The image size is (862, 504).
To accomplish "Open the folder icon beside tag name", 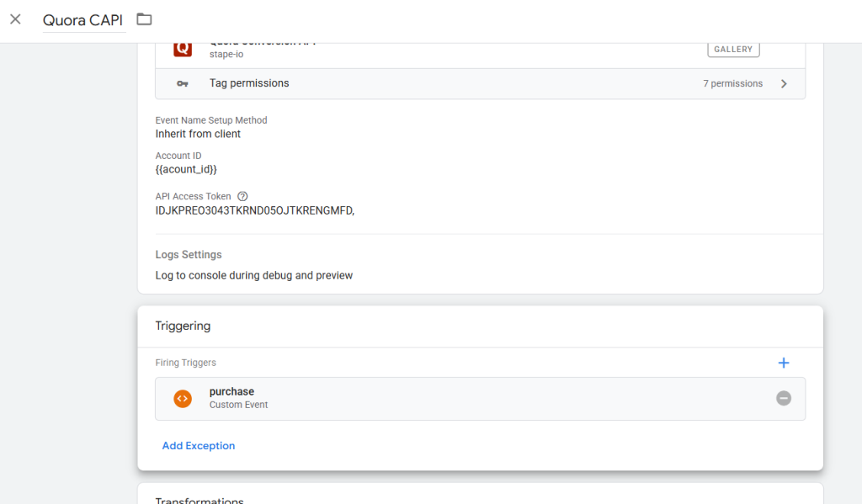I will click(144, 19).
